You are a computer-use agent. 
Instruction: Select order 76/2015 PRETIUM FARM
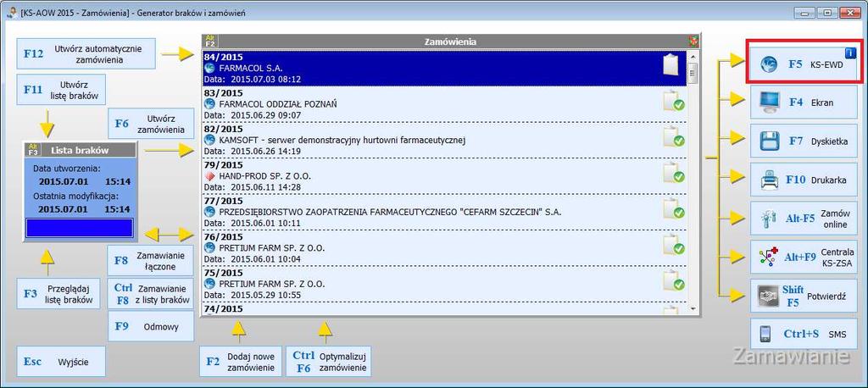pos(444,248)
